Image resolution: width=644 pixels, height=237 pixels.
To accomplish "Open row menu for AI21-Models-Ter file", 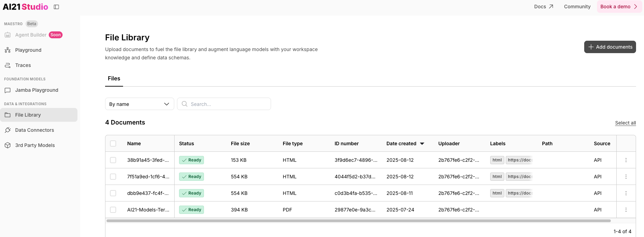I will tap(626, 210).
